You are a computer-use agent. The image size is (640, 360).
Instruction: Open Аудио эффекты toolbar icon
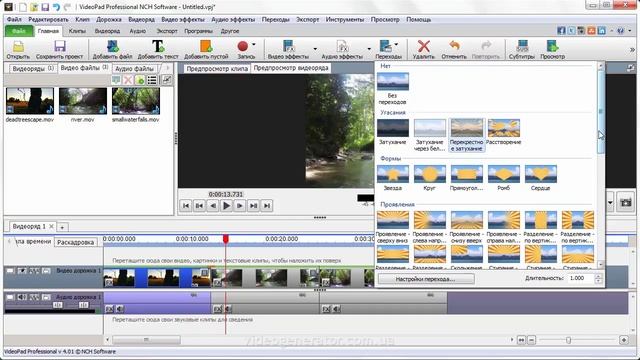[342, 46]
